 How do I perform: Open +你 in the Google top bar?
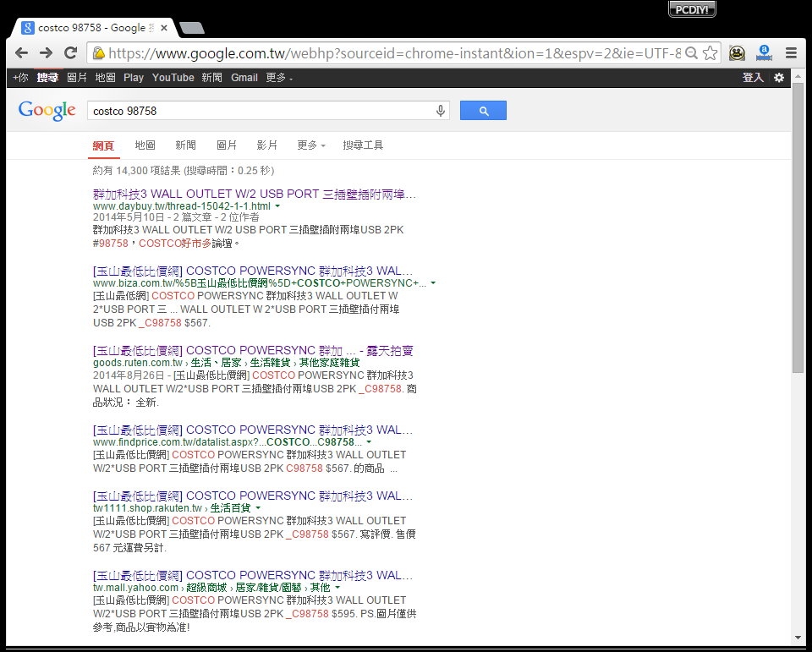pos(20,78)
